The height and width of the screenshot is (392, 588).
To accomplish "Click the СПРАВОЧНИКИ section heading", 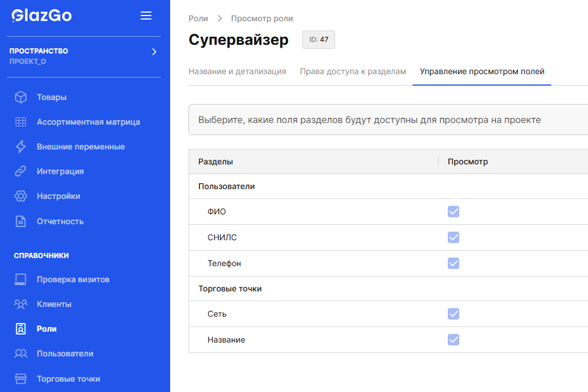I will (41, 255).
